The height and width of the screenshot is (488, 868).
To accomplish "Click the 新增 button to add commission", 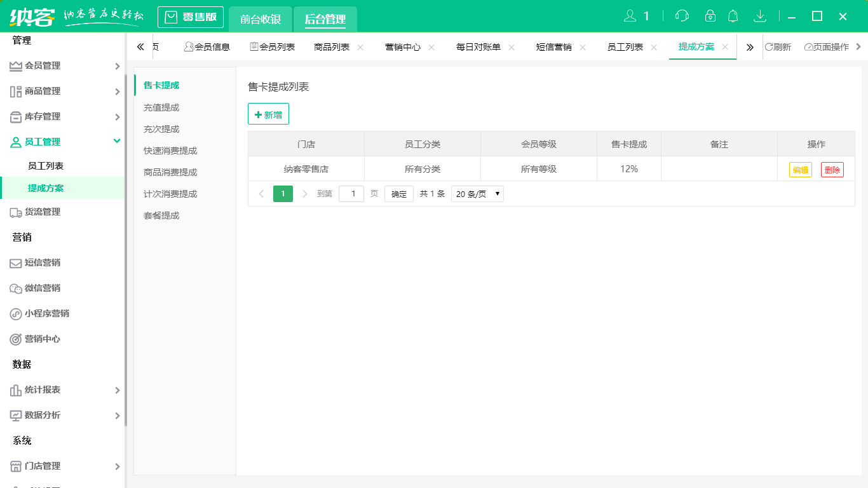I will (x=268, y=114).
